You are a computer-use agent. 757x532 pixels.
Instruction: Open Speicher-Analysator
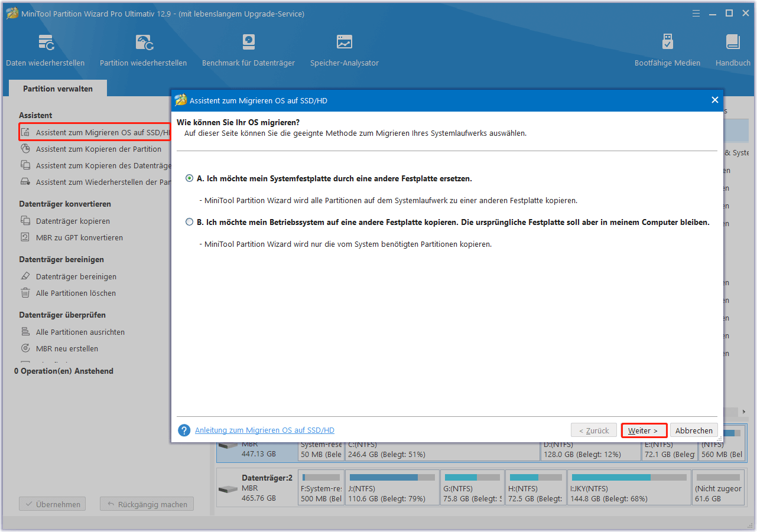pos(345,50)
